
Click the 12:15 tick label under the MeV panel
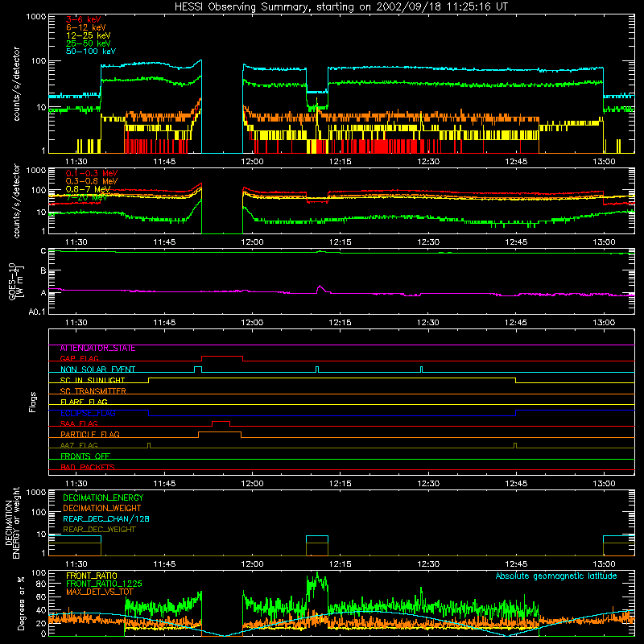point(340,242)
